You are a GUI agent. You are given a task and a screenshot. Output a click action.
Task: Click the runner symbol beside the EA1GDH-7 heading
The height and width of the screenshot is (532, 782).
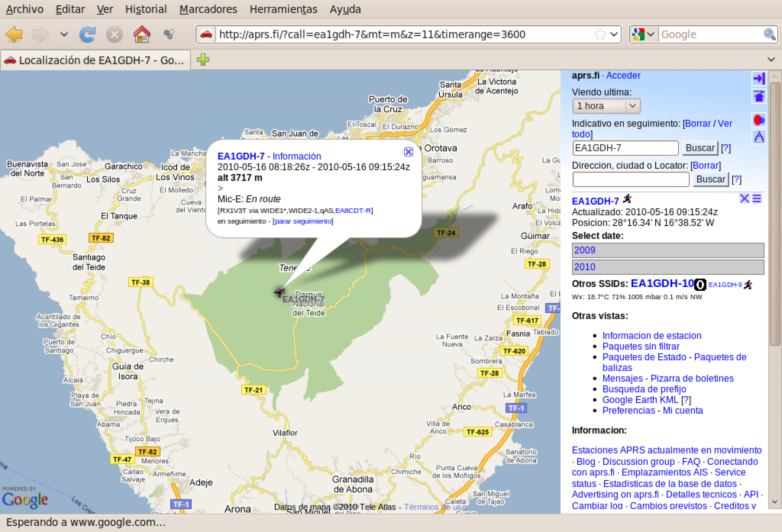pyautogui.click(x=627, y=199)
